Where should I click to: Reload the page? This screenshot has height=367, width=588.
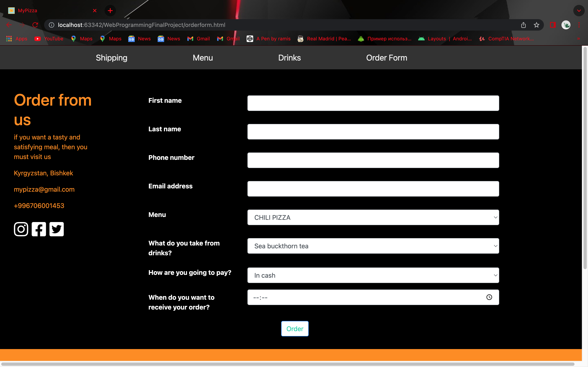pos(35,25)
